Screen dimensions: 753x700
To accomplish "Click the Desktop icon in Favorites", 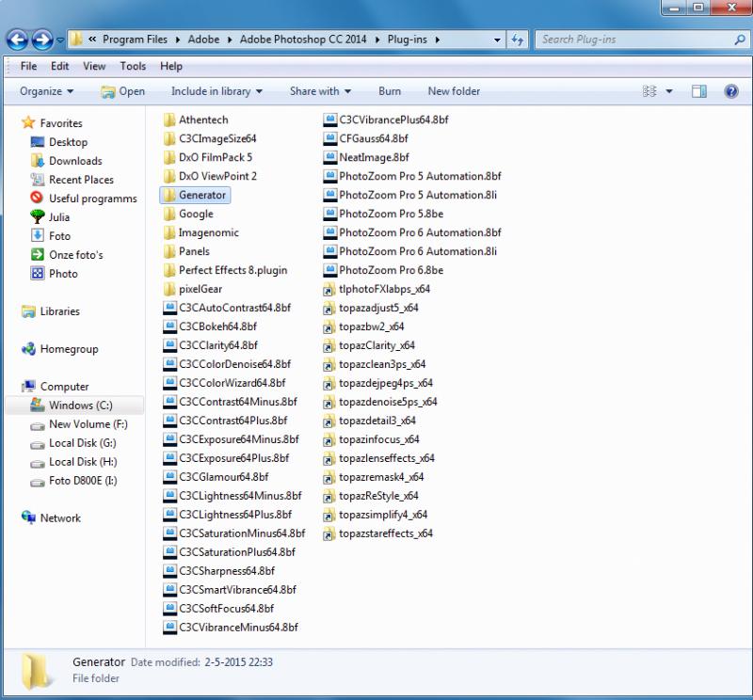I will tap(38, 142).
